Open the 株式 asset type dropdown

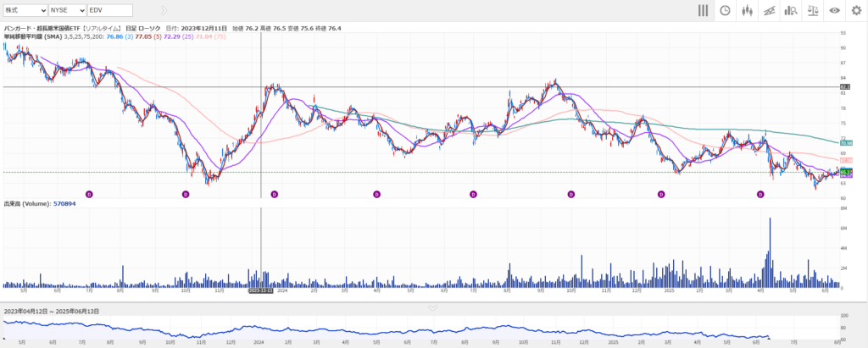click(x=25, y=10)
